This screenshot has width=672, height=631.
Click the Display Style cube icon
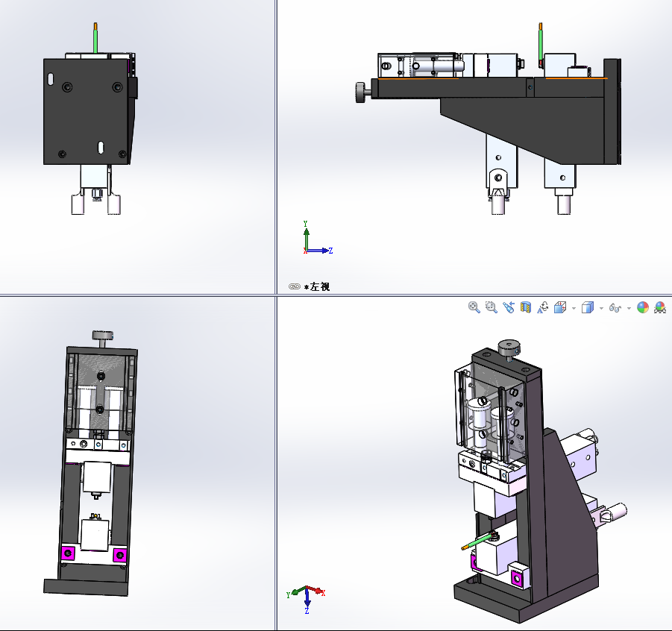(588, 307)
